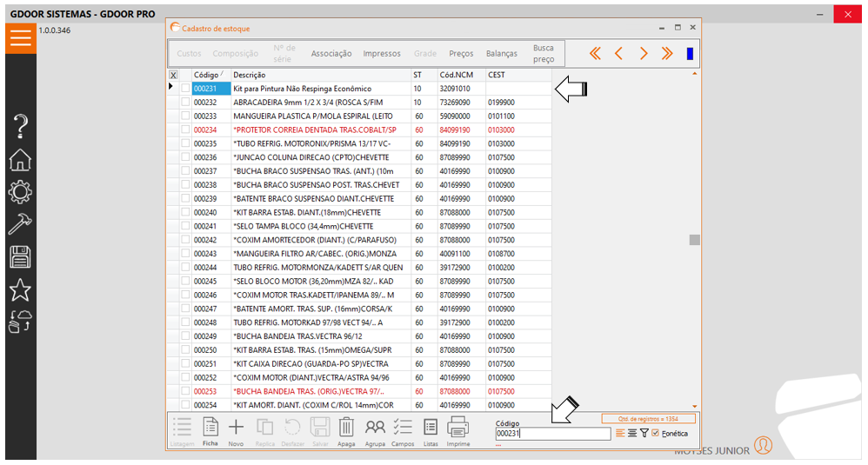
Task: Click the Busca preço button
Action: click(543, 54)
